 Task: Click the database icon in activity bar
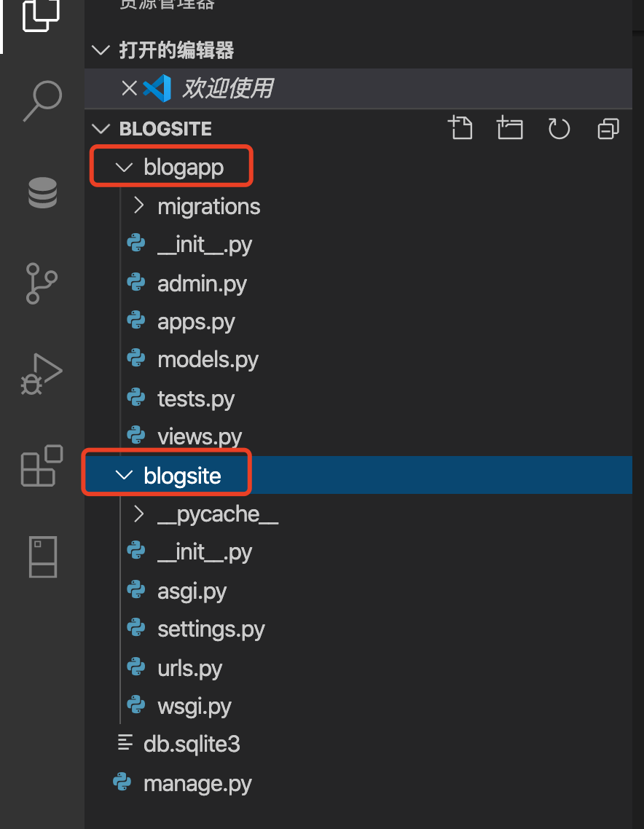[42, 192]
